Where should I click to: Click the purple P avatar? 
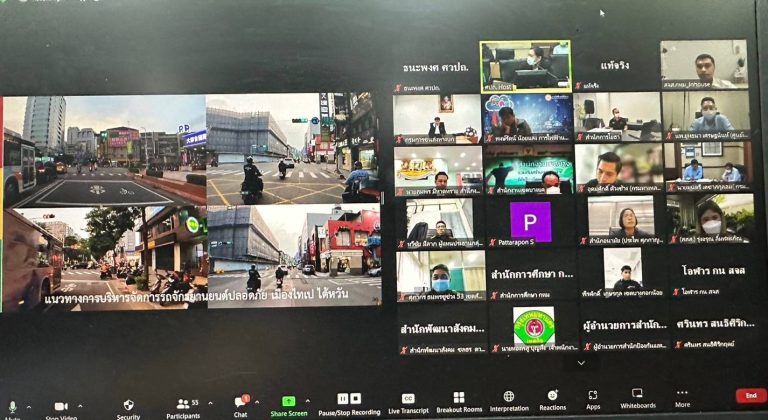(530, 222)
